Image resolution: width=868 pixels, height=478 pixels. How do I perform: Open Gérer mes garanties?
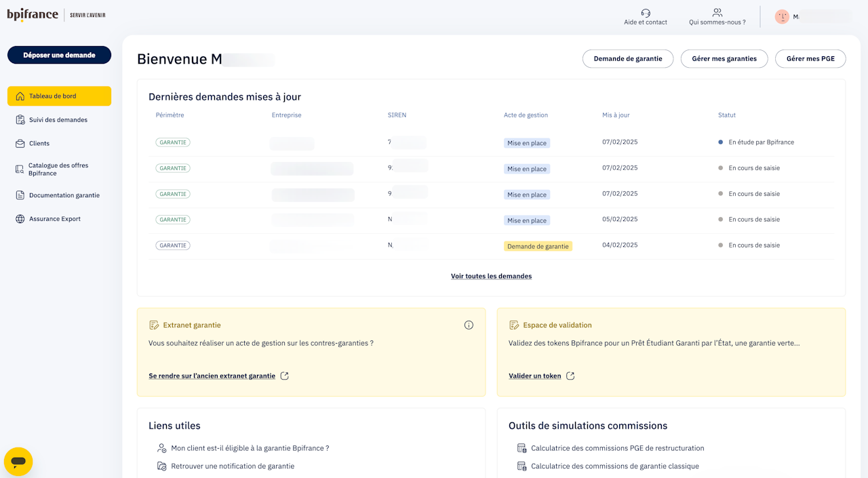click(x=724, y=59)
